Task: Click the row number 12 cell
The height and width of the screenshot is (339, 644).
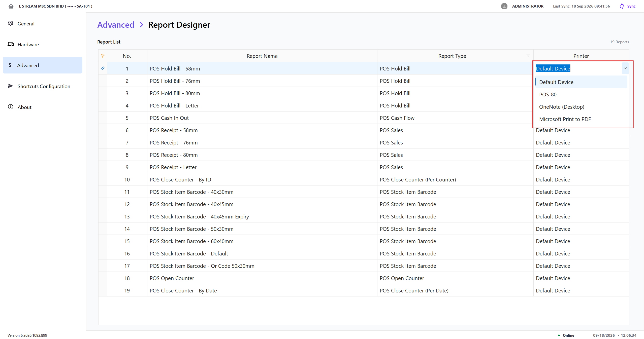Action: coord(127,204)
